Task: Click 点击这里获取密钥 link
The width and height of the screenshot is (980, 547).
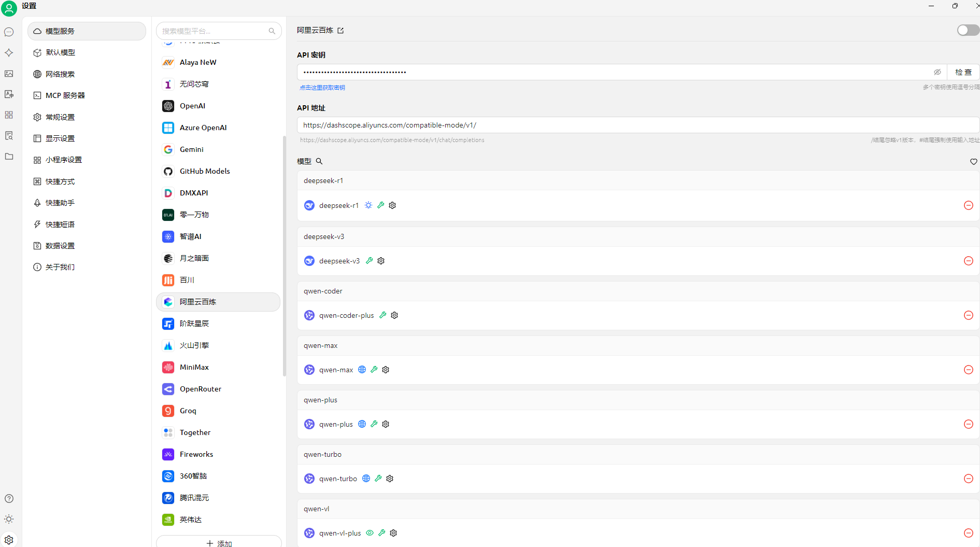Action: point(322,88)
